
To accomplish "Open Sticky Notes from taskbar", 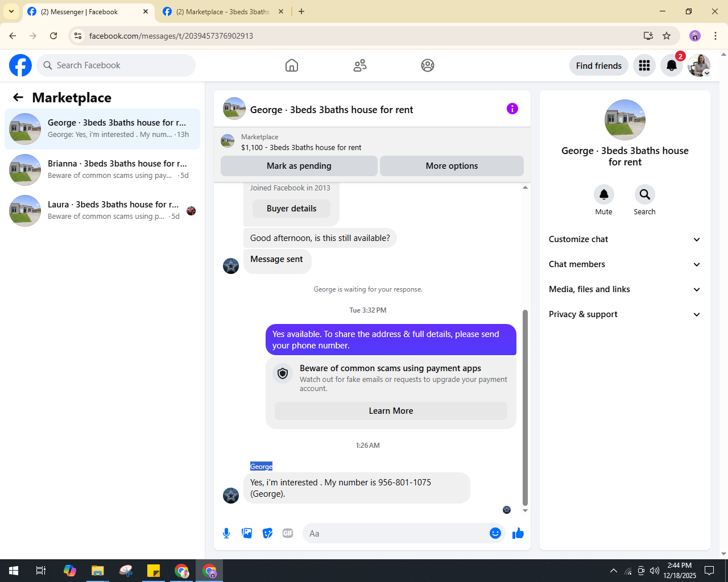I will tap(154, 571).
